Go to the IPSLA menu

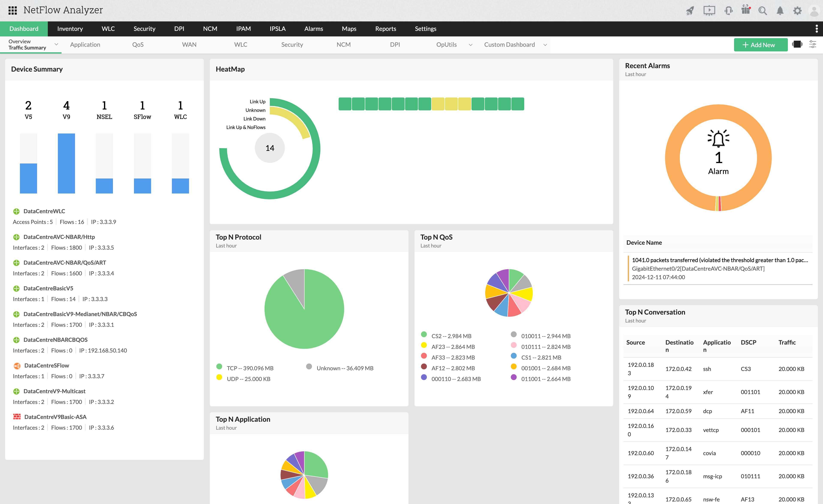278,29
